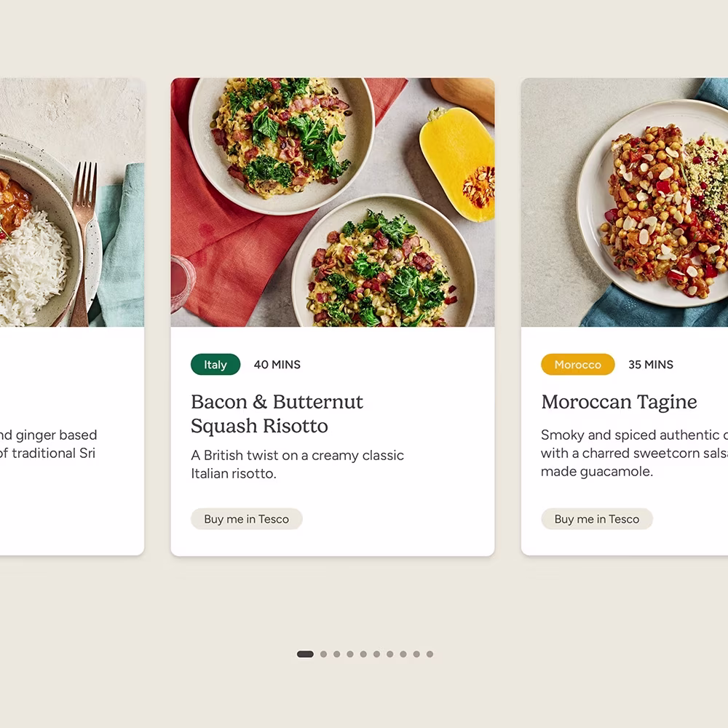
Task: Open the Moroccan Tagine title
Action: 619,402
